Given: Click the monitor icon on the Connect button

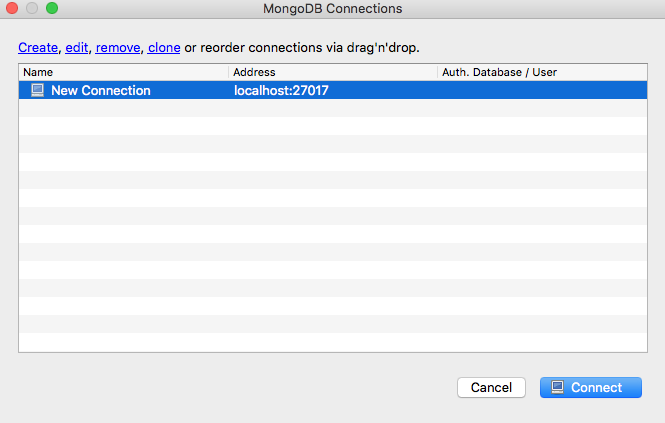Looking at the screenshot, I should click(558, 387).
